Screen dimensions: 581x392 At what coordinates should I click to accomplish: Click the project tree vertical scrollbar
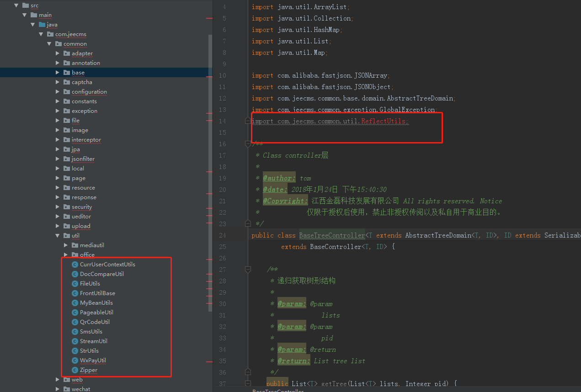click(210, 174)
